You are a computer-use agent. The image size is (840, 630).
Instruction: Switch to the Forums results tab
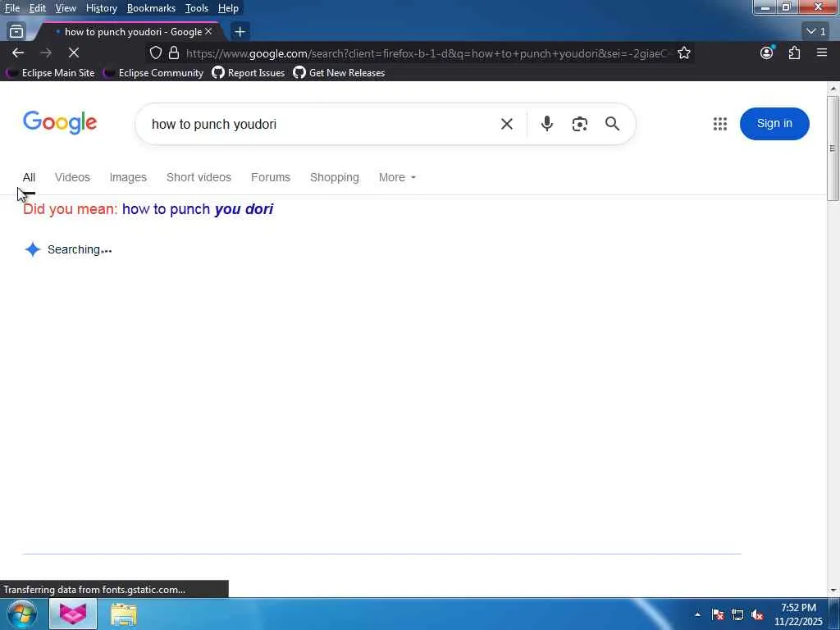point(271,177)
